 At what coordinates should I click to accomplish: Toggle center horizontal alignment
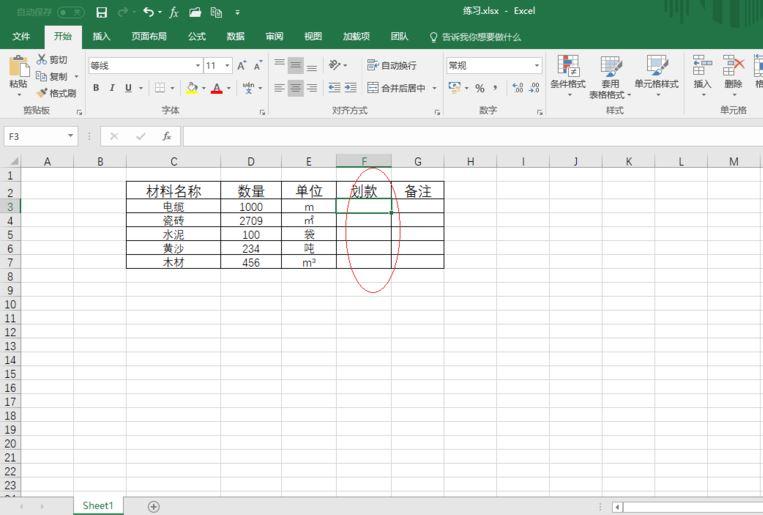coord(295,88)
